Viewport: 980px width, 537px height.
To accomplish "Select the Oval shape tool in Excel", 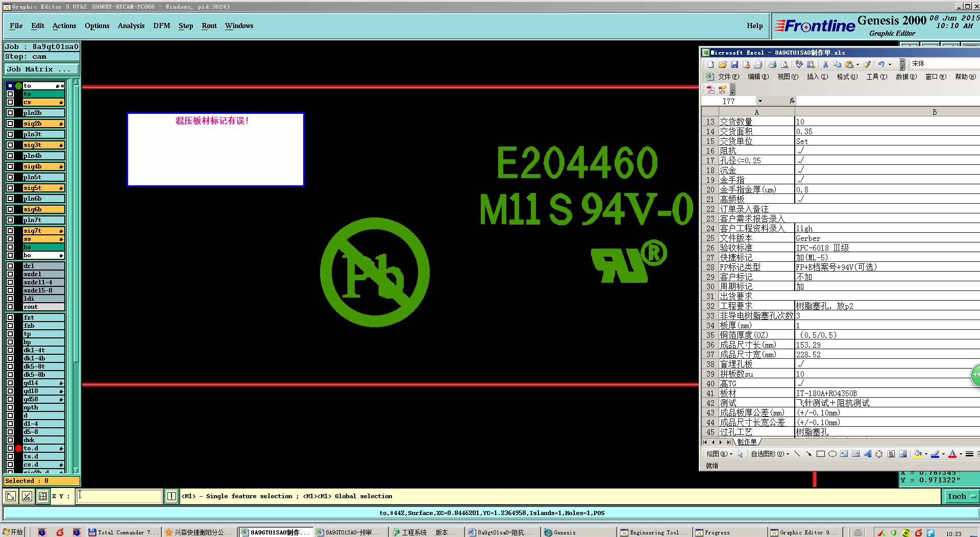I will pyautogui.click(x=832, y=454).
